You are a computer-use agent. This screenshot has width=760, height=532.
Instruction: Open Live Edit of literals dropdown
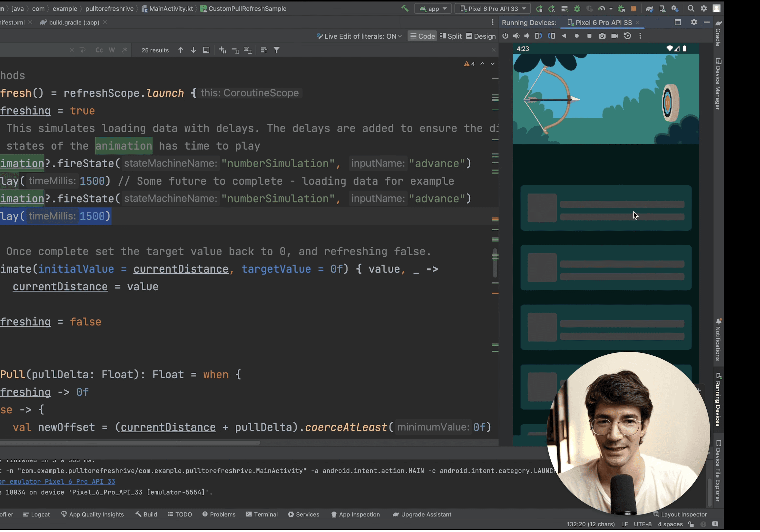[359, 36]
